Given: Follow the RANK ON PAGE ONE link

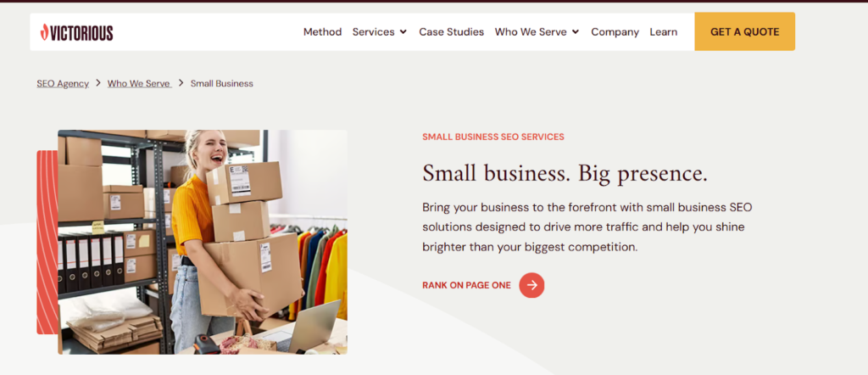Looking at the screenshot, I should 466,285.
